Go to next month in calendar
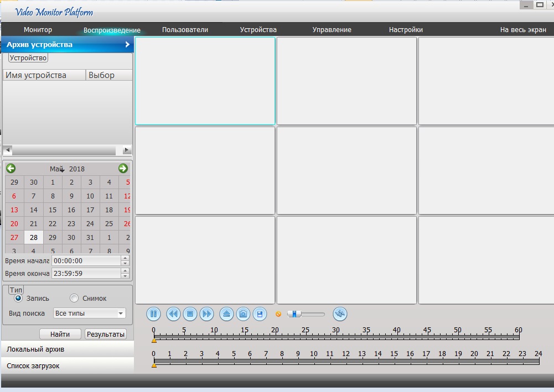The height and width of the screenshot is (392, 554). (123, 169)
